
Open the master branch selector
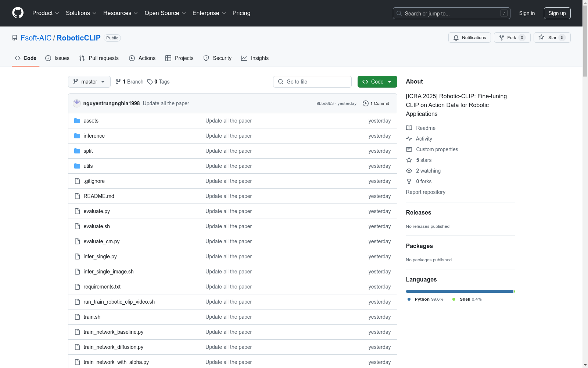point(89,82)
